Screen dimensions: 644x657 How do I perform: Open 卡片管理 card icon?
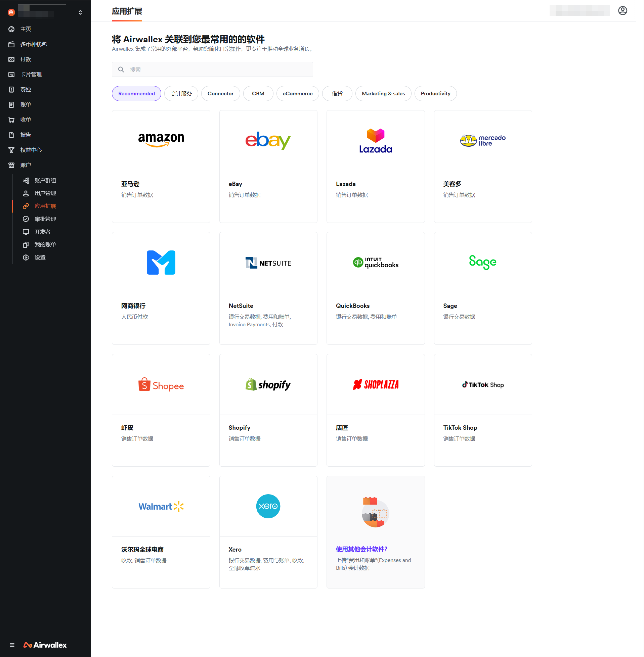[11, 74]
